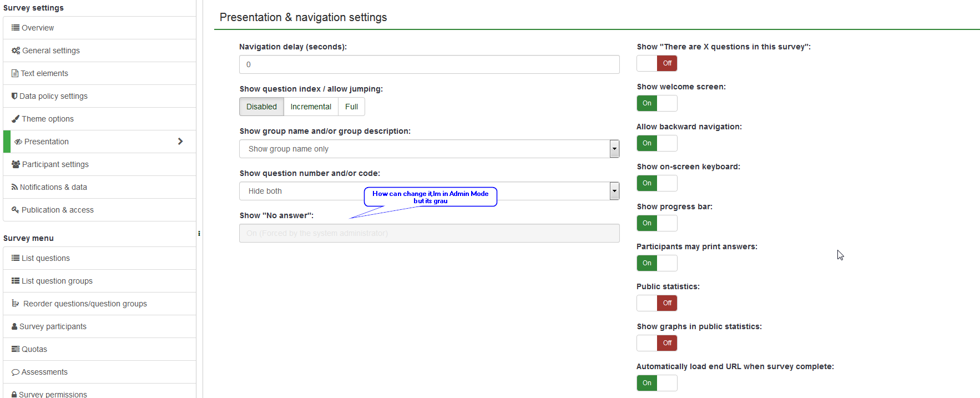Open the Quotas menu item

click(x=34, y=349)
